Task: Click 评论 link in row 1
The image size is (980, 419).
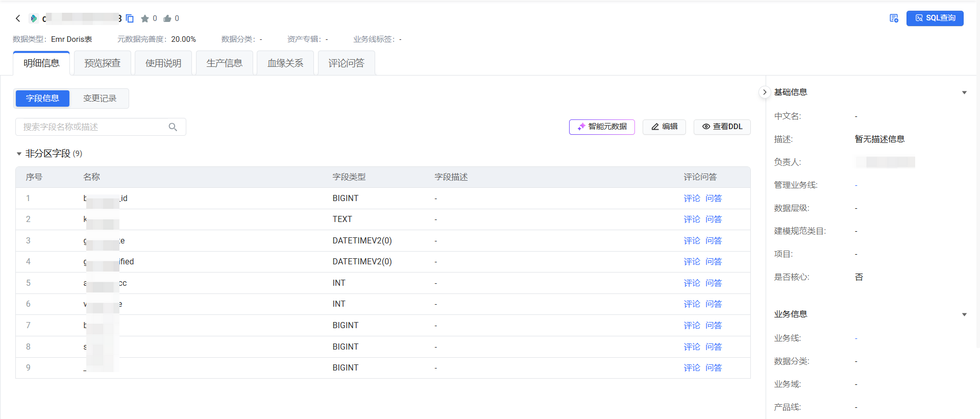Action: coord(692,199)
